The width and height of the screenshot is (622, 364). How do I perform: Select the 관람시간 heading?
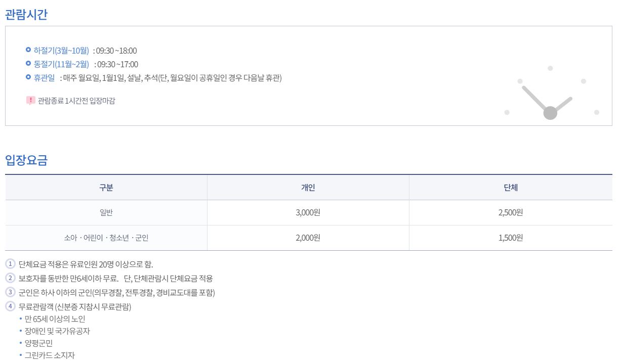tap(26, 15)
